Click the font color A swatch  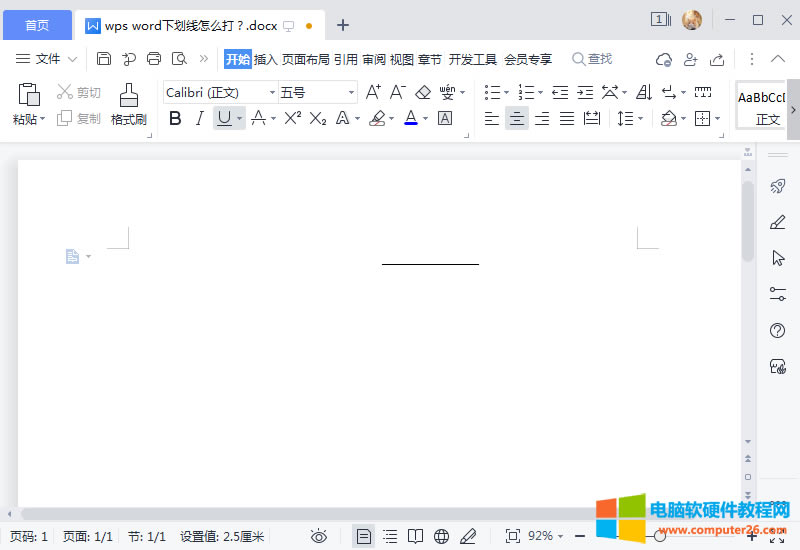coord(410,118)
